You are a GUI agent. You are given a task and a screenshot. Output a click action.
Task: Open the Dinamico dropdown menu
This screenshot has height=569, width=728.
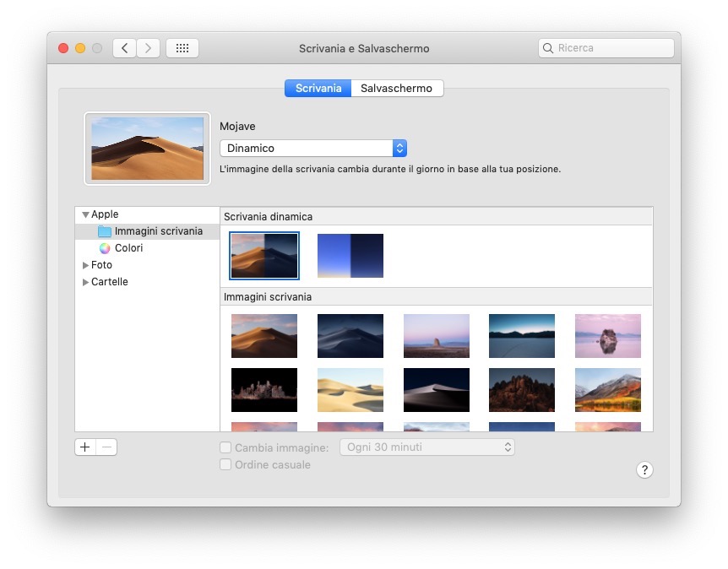313,149
